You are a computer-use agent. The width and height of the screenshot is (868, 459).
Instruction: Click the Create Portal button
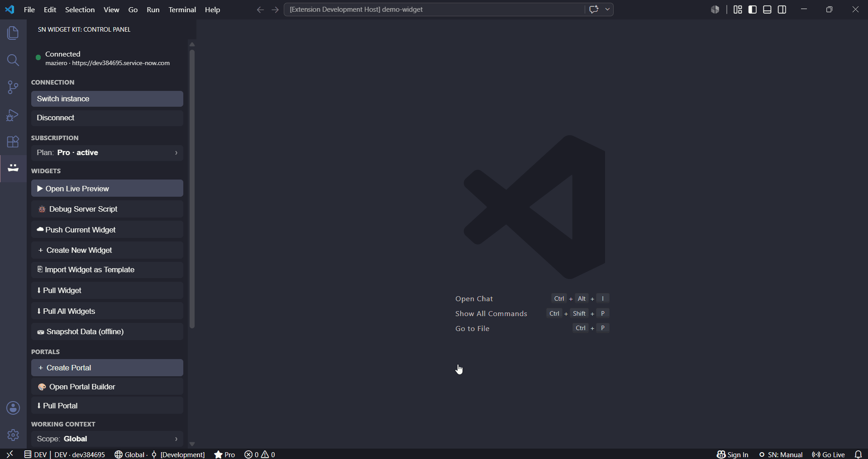107,368
